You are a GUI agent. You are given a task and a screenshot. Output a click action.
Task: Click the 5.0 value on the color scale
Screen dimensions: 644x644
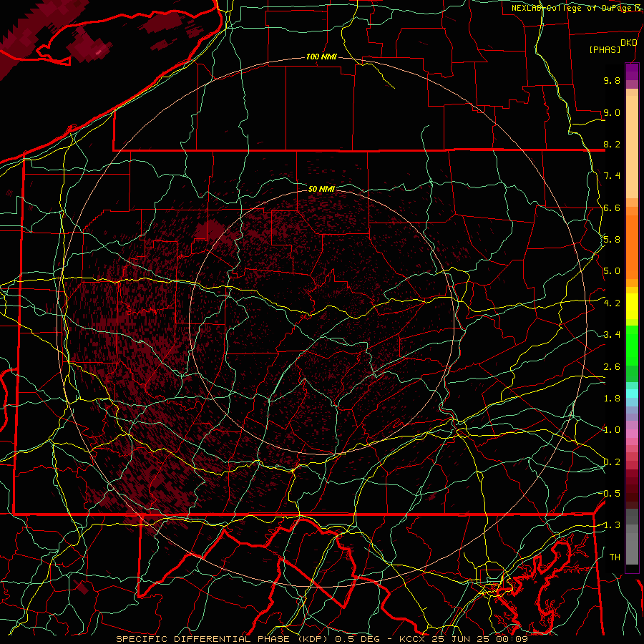click(612, 271)
